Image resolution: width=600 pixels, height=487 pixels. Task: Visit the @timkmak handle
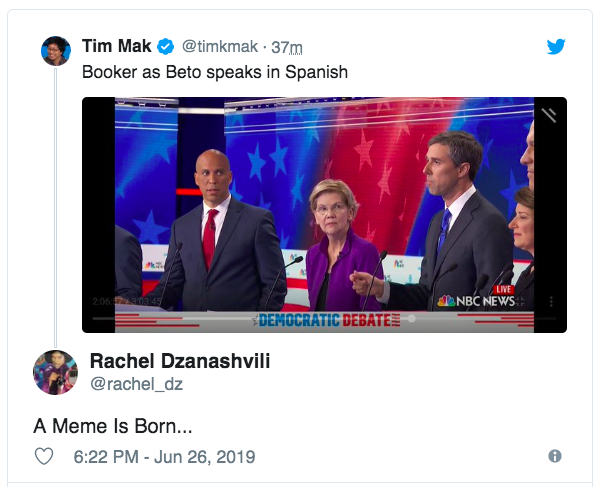(x=220, y=47)
